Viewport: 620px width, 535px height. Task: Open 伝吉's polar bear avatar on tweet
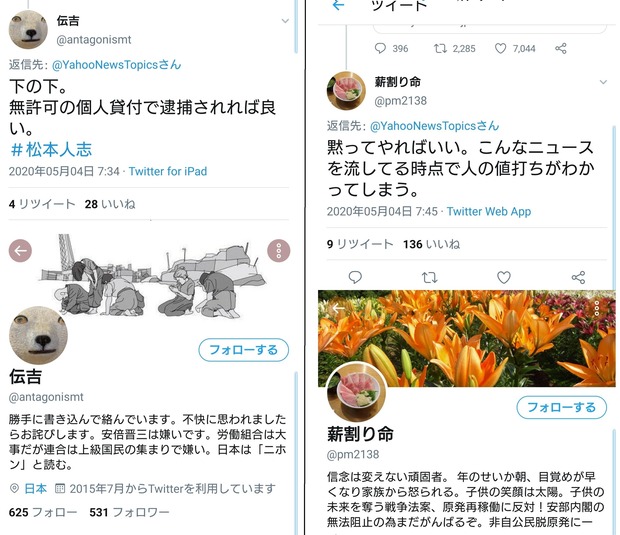(28, 30)
